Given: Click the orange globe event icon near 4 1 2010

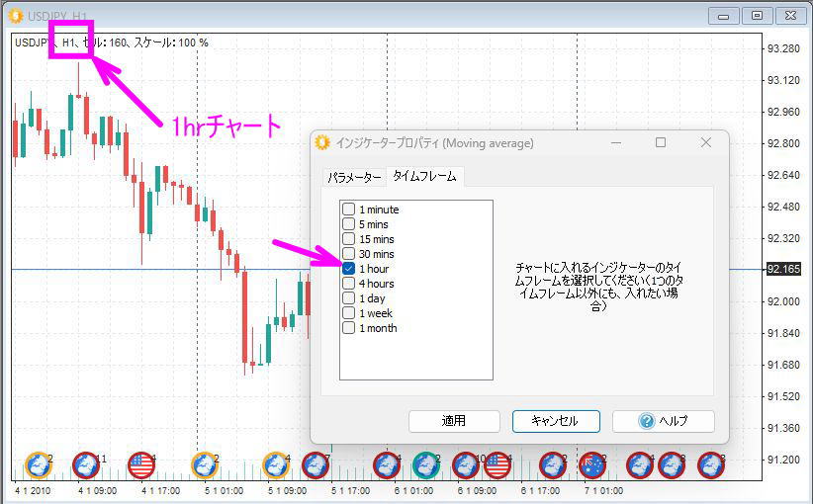Looking at the screenshot, I should coord(39,465).
